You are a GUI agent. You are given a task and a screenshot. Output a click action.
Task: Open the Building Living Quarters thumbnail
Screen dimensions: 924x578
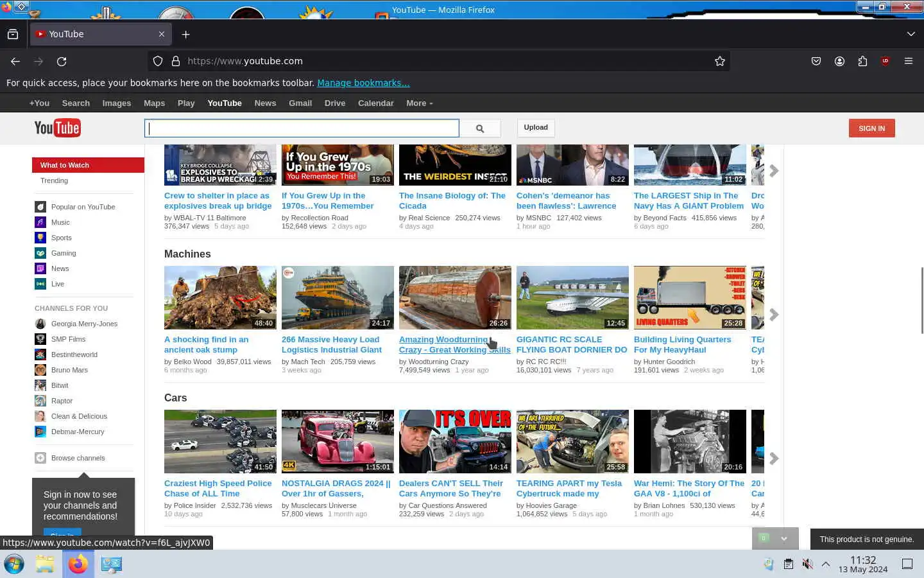(690, 297)
